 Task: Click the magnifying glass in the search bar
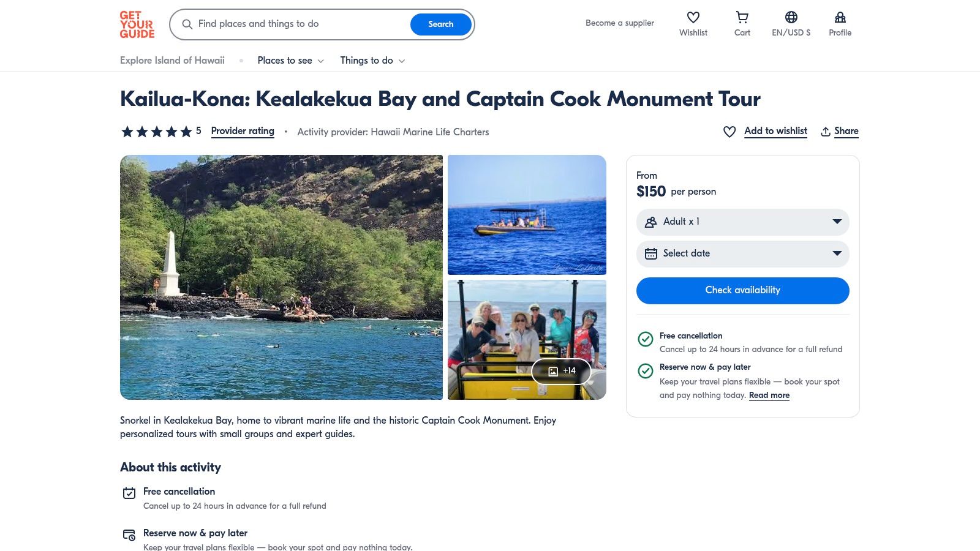coord(187,24)
